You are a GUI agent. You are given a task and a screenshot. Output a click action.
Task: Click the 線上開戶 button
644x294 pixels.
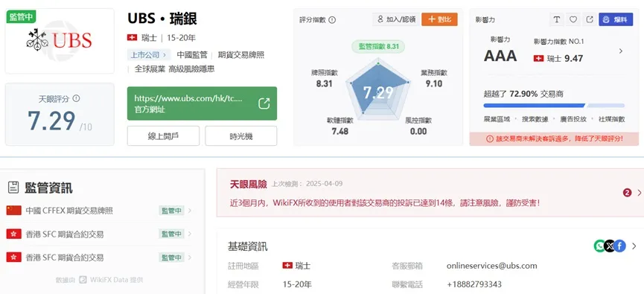pyautogui.click(x=163, y=136)
